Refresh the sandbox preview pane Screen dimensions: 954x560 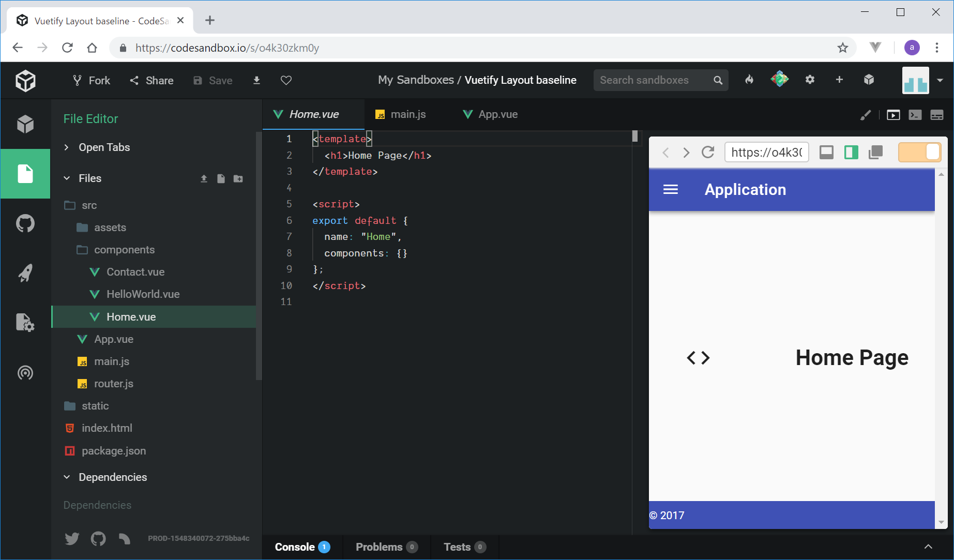pos(707,153)
